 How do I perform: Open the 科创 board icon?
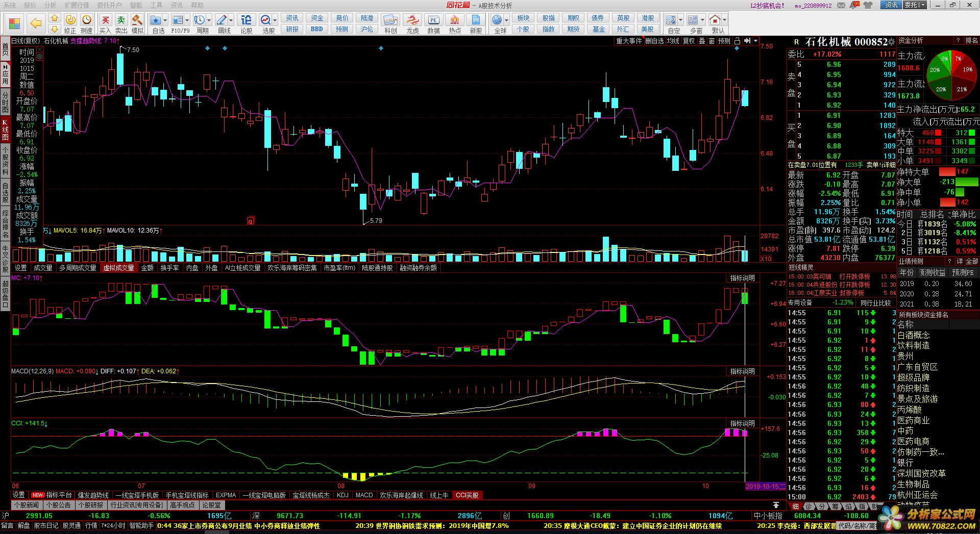[390, 20]
